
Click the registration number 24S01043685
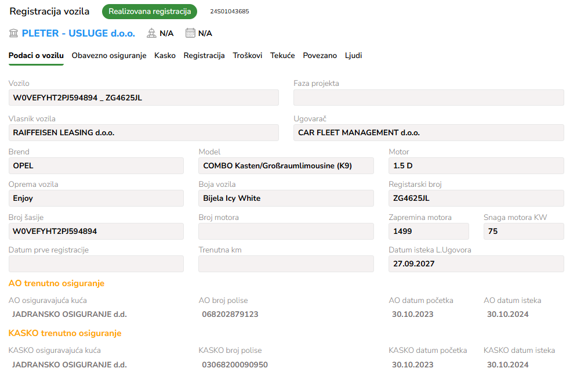click(x=230, y=11)
